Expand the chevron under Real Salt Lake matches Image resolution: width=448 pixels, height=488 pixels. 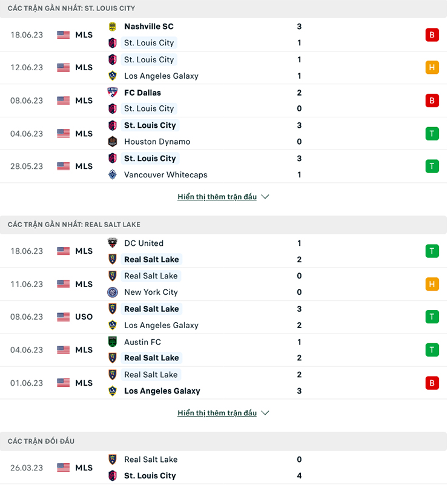tap(265, 412)
